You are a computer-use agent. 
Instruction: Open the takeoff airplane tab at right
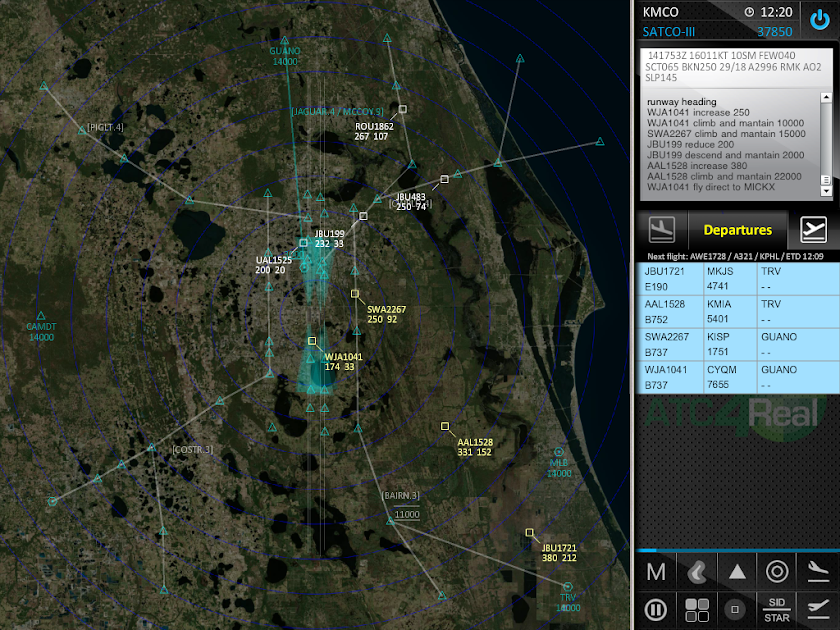coord(813,229)
